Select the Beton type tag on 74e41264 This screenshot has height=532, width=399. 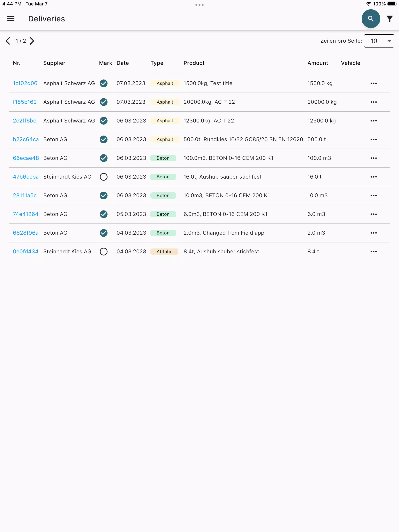(163, 214)
